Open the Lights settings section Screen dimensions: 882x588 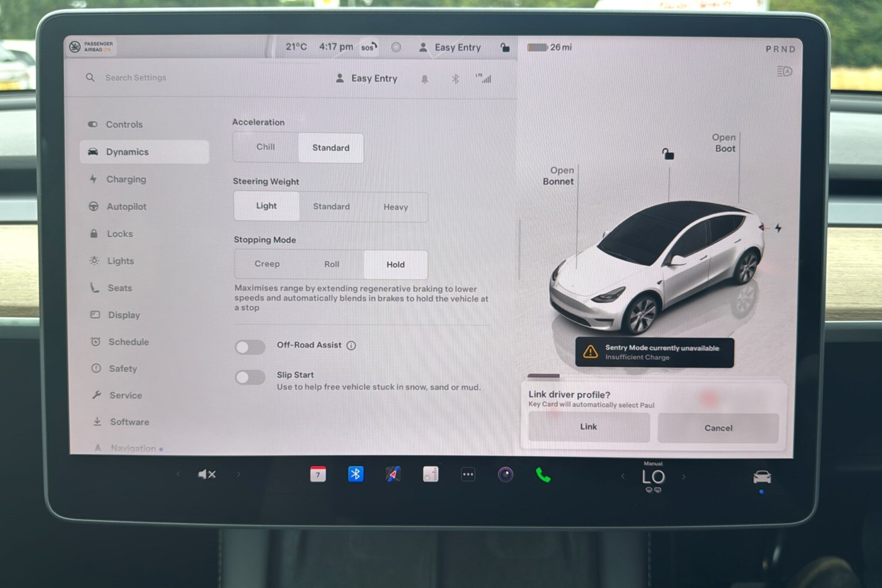pos(112,260)
